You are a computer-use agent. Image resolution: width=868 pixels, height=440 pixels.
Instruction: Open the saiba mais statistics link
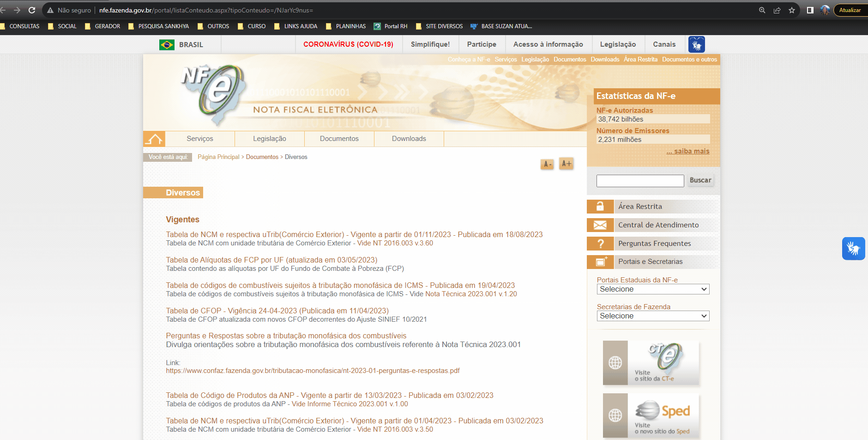688,151
